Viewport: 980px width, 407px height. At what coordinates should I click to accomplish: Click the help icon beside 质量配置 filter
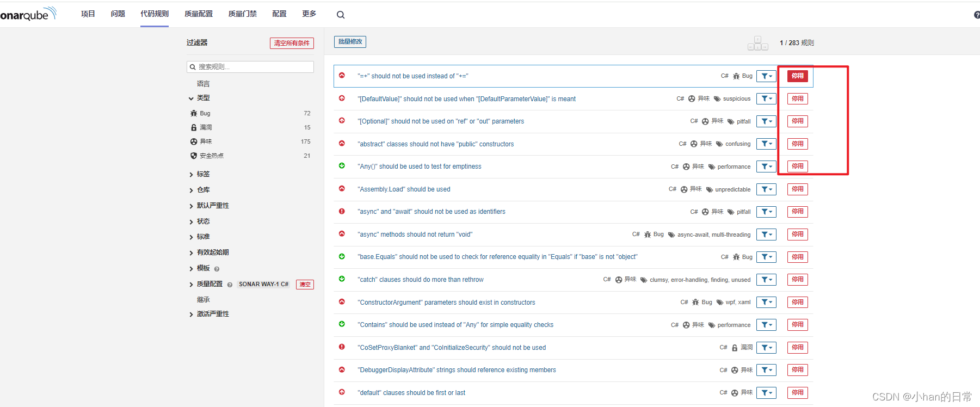[230, 285]
